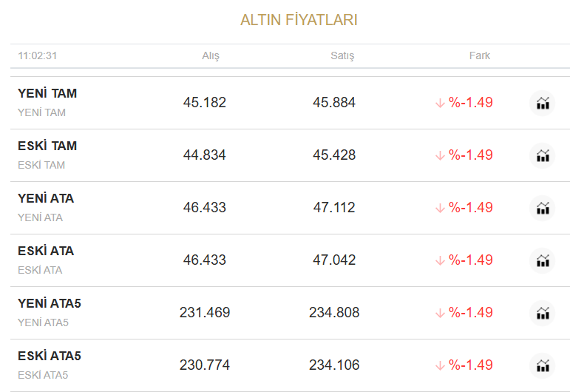Open the chart icon for YENİ ATA5
The width and height of the screenshot is (570, 392).
543,313
